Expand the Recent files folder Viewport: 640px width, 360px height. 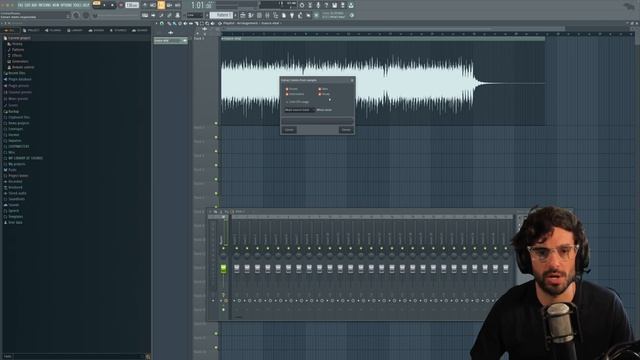click(x=15, y=73)
